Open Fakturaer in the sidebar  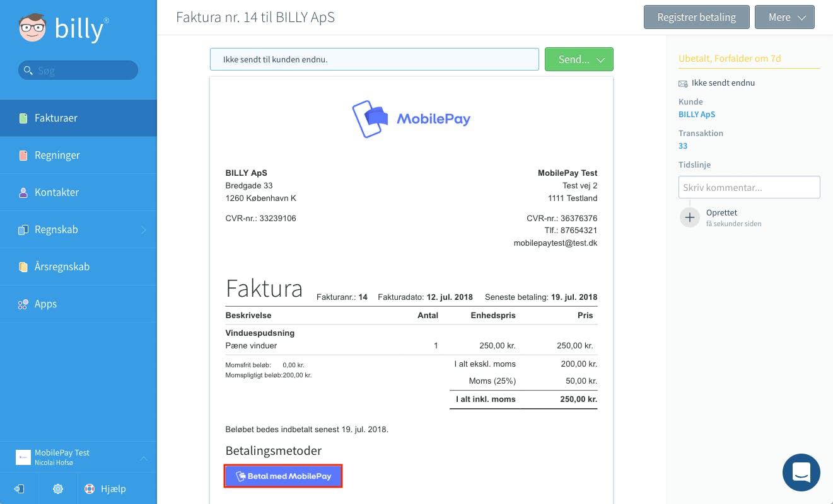click(56, 118)
